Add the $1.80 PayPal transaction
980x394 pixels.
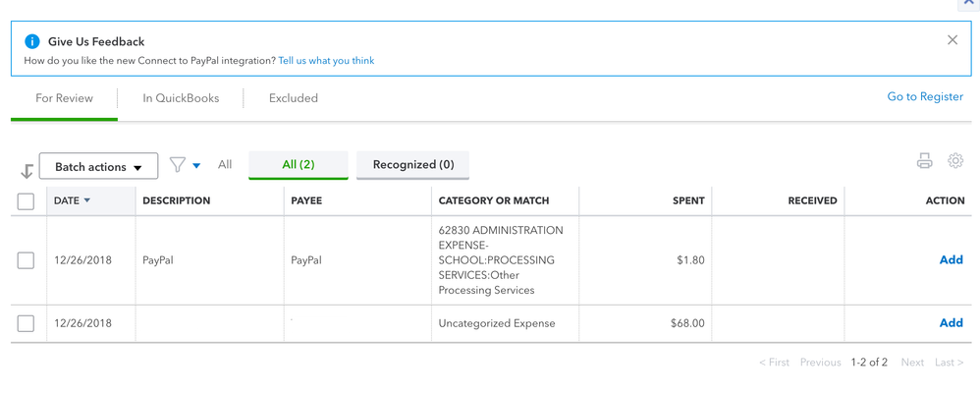pos(951,260)
